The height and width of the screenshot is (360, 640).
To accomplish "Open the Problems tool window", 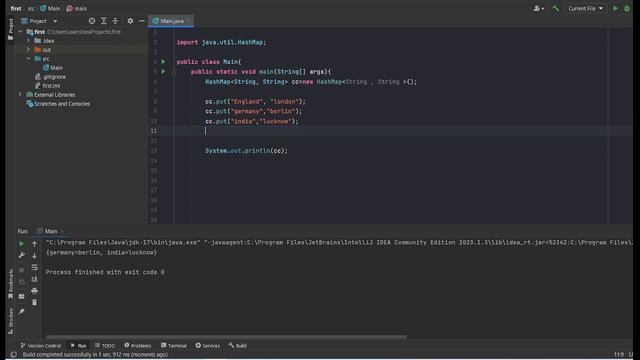I will (138, 346).
